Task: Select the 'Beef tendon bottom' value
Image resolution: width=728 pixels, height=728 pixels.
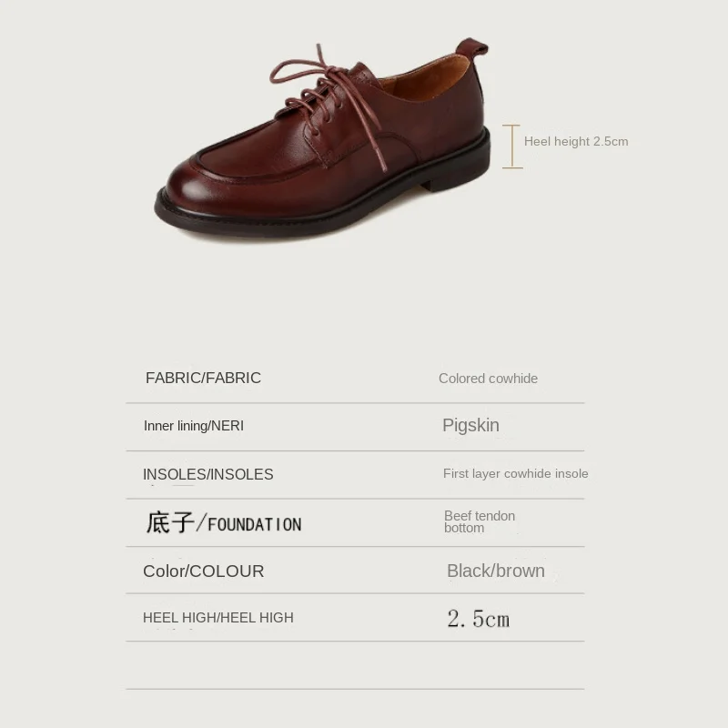Action: (x=480, y=521)
